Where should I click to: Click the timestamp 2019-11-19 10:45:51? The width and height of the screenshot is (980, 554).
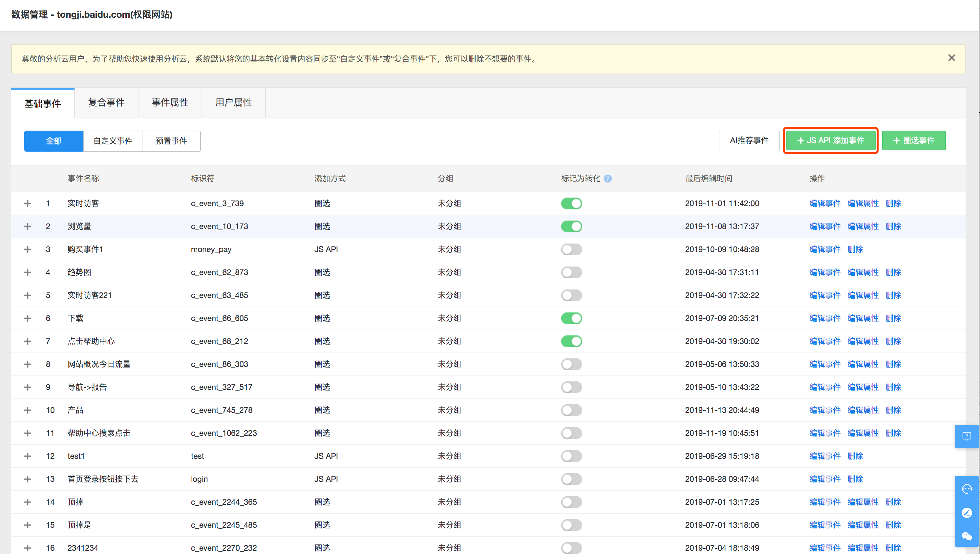(722, 433)
